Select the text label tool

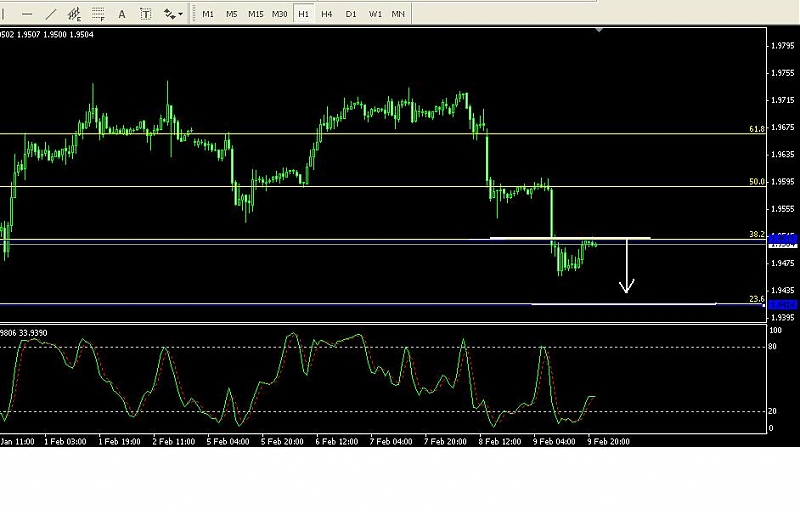[146, 14]
